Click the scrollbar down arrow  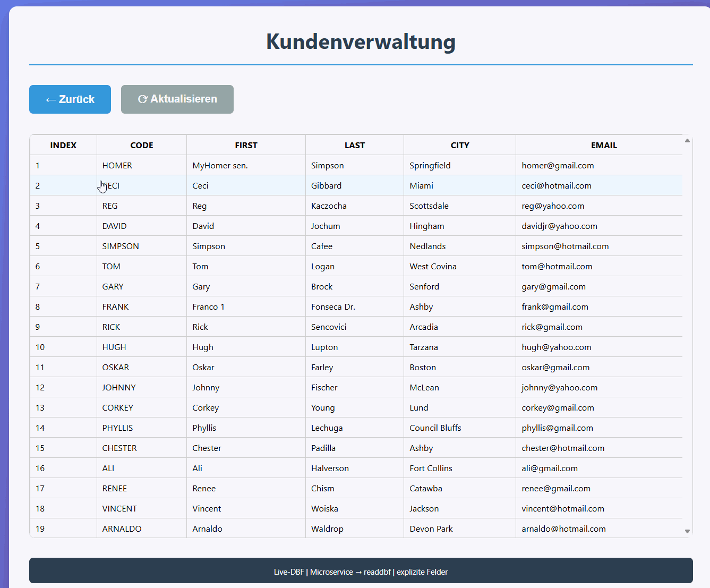point(687,531)
